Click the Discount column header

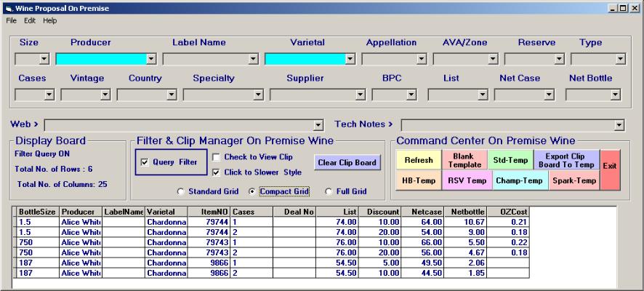pyautogui.click(x=379, y=212)
